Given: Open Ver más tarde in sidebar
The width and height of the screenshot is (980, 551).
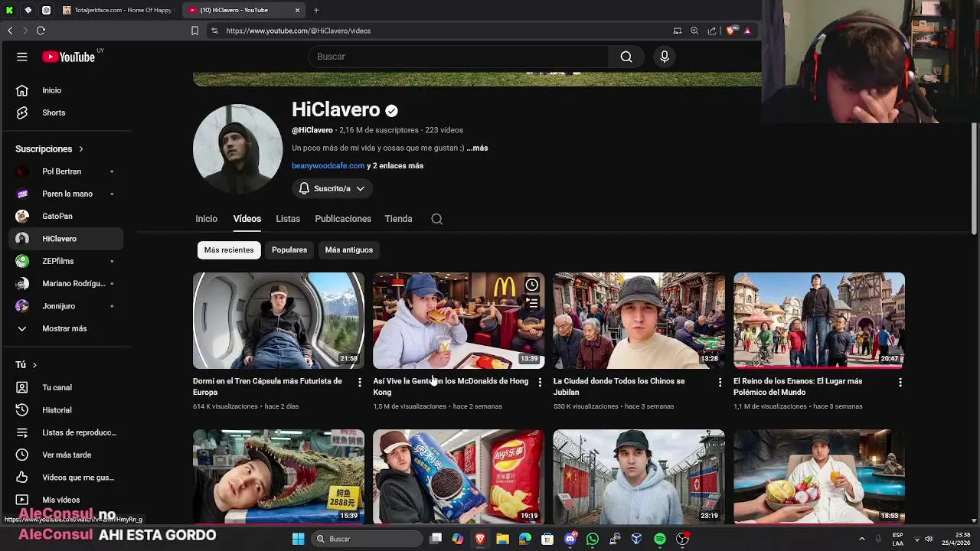Looking at the screenshot, I should click(x=66, y=455).
